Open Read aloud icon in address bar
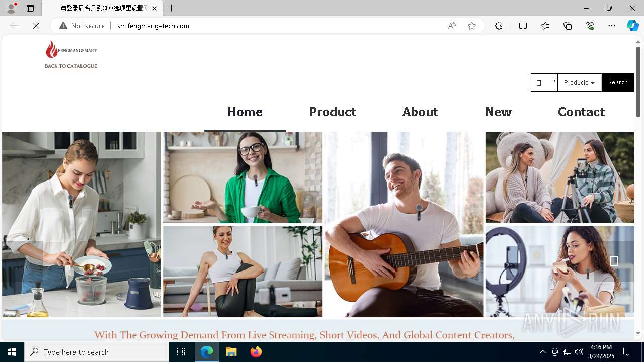644x362 pixels. [x=452, y=26]
